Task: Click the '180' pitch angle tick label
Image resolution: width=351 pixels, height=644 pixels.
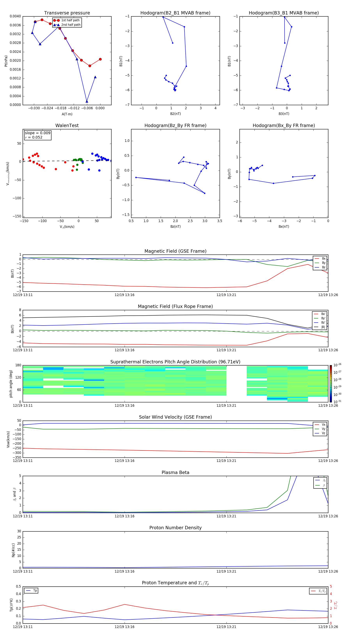Action: tap(18, 365)
